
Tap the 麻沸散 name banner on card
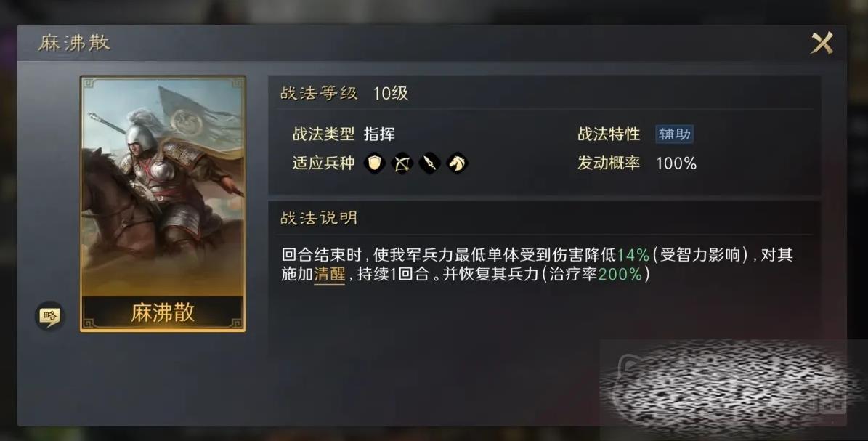tap(163, 312)
